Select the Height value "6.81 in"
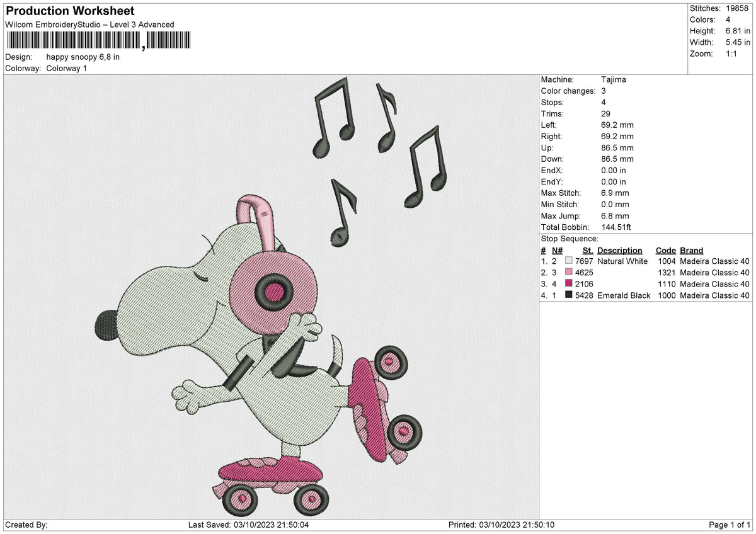756x534 pixels. tap(738, 31)
